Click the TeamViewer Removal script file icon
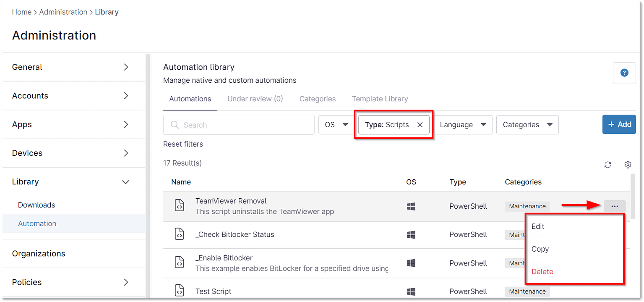Image resolution: width=644 pixels, height=302 pixels. (x=180, y=206)
